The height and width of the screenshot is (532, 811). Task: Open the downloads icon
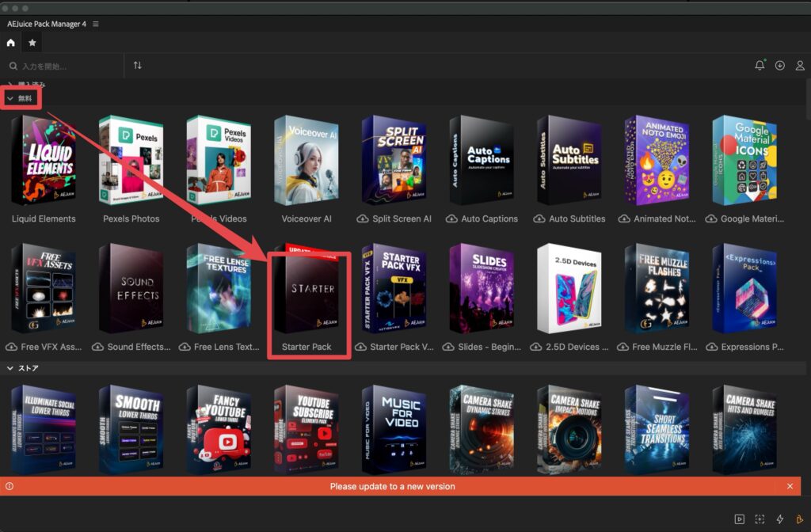point(779,66)
